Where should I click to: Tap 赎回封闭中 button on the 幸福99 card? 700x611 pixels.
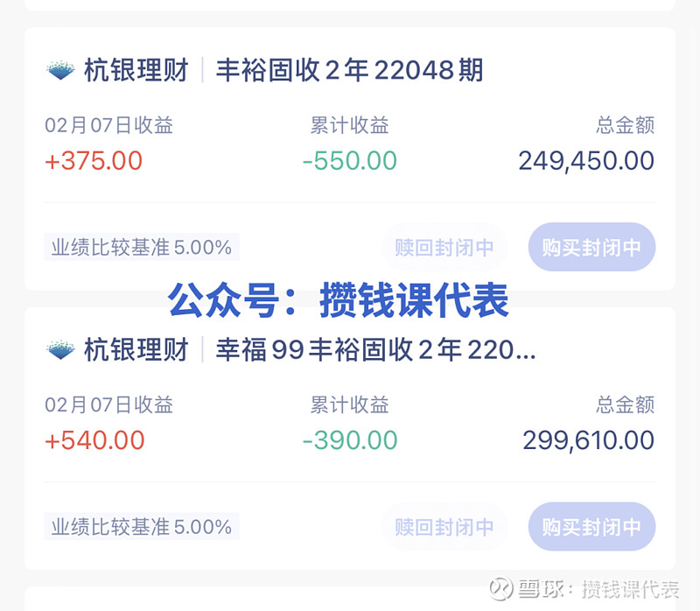444,527
